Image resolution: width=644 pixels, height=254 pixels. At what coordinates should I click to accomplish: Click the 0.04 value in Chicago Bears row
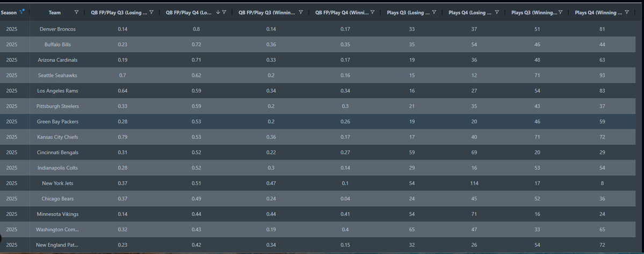click(345, 199)
